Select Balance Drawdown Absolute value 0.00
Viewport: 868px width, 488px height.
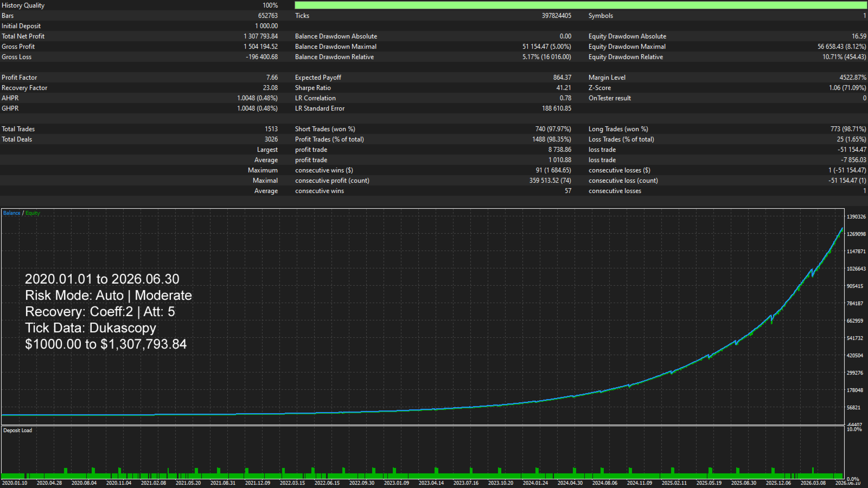click(565, 36)
